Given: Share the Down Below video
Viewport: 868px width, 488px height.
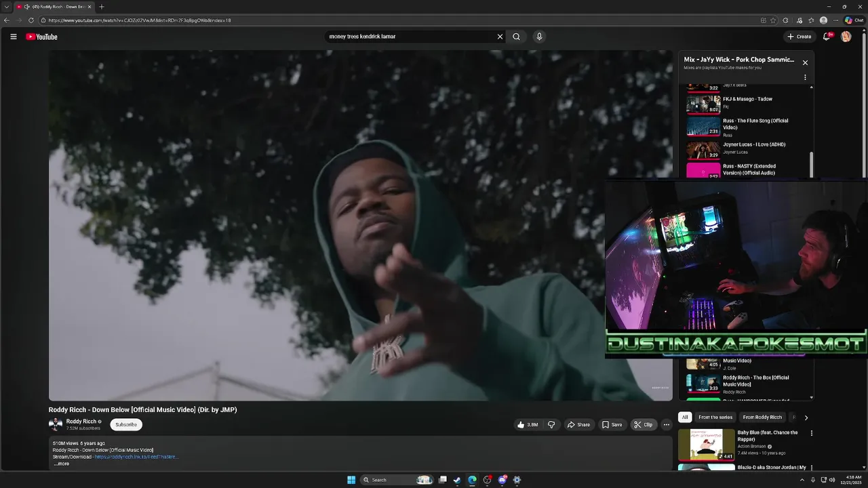Looking at the screenshot, I should (578, 425).
